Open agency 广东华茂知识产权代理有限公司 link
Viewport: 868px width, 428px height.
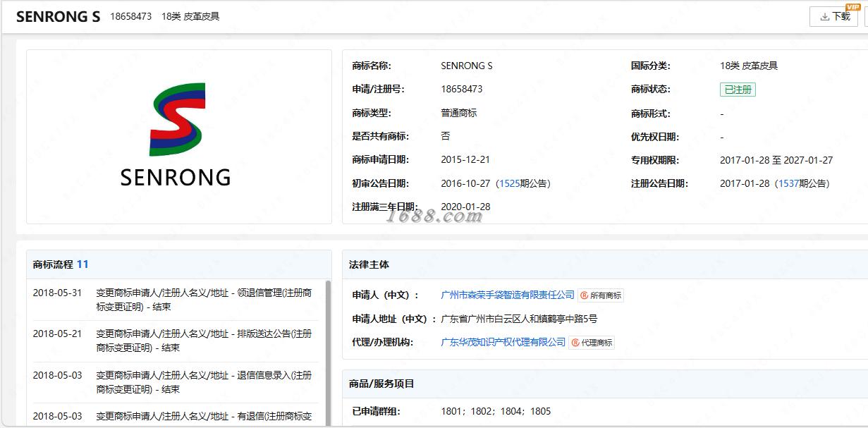[x=503, y=342]
